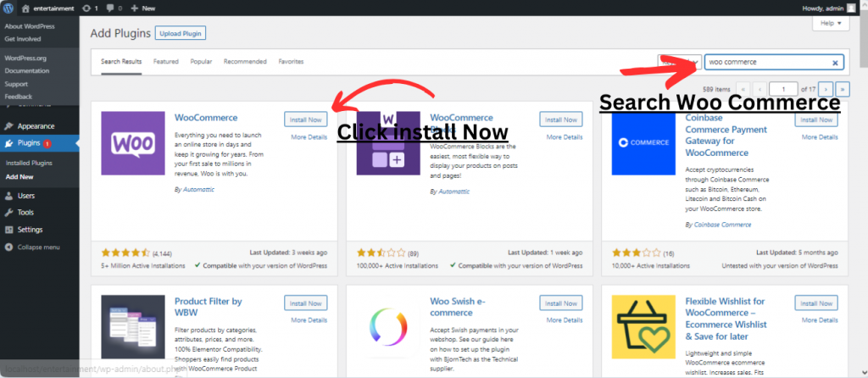Install the Woo Swish e-commerce plugin
The width and height of the screenshot is (868, 378).
tap(561, 303)
